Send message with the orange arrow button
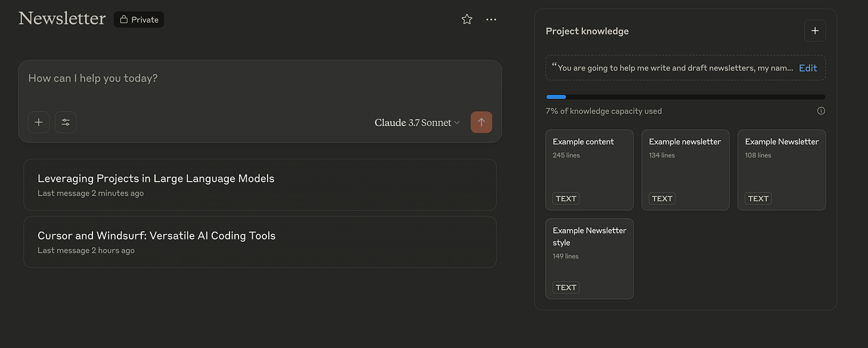Screen dimensions: 868x348 tap(481, 122)
